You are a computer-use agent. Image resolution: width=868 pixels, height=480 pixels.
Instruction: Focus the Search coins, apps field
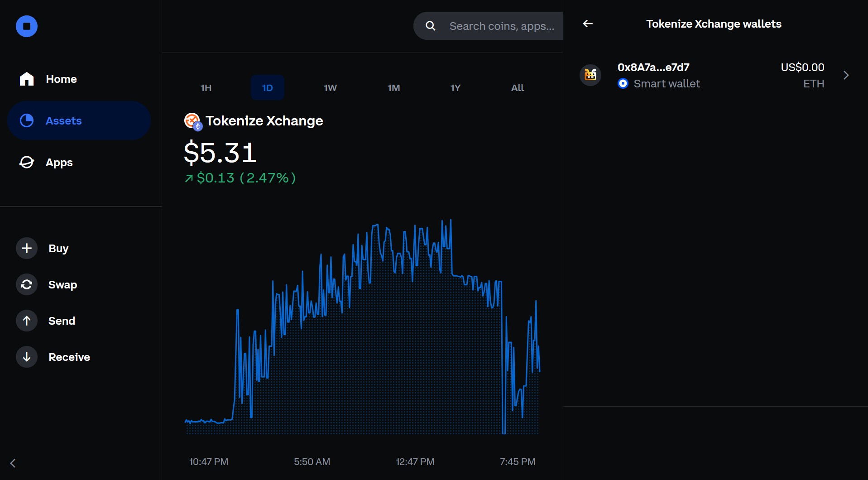click(x=488, y=26)
